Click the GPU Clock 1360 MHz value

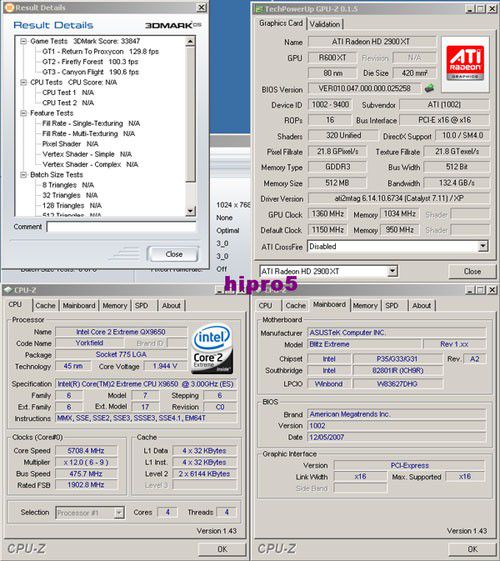point(328,214)
